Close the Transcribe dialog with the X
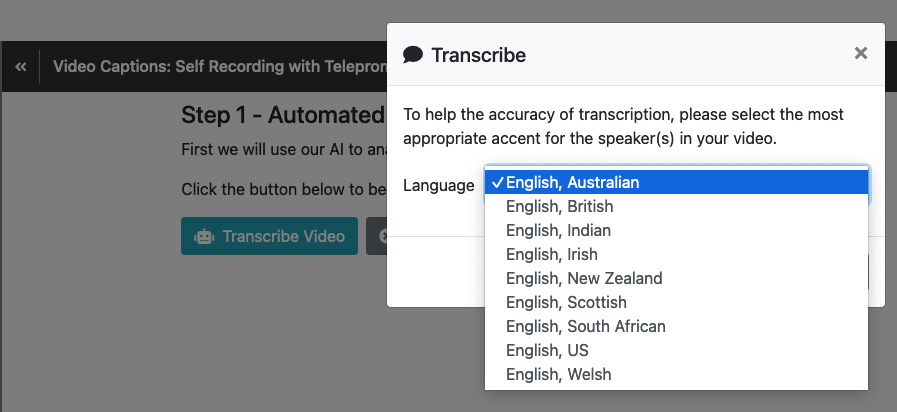The height and width of the screenshot is (412, 897). pyautogui.click(x=860, y=53)
